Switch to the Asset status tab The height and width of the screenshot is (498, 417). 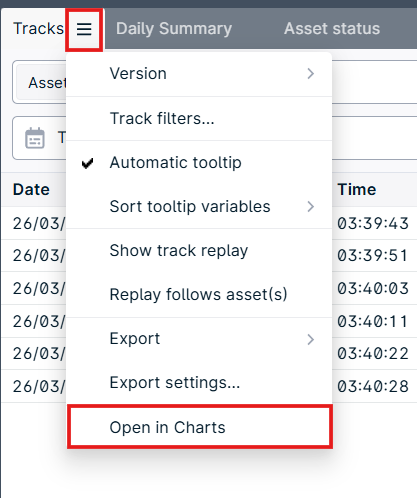click(332, 29)
